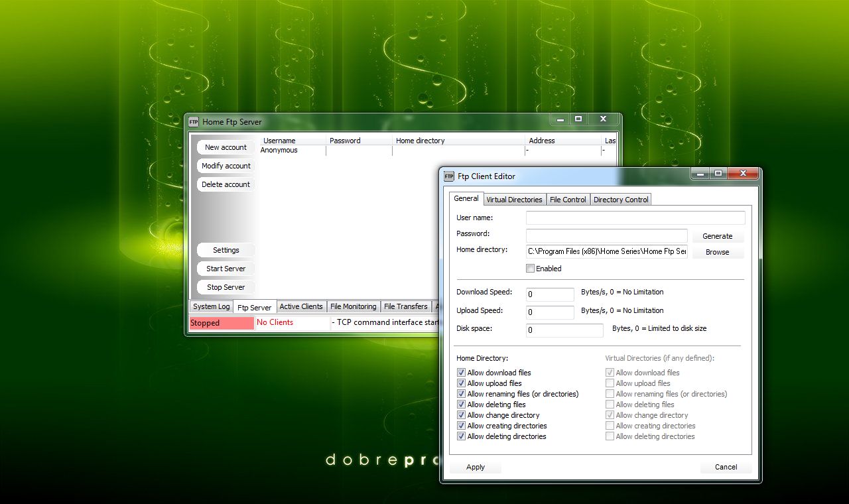Tick the Enabled checkbox
Viewport: 849px width, 504px height.
click(530, 269)
